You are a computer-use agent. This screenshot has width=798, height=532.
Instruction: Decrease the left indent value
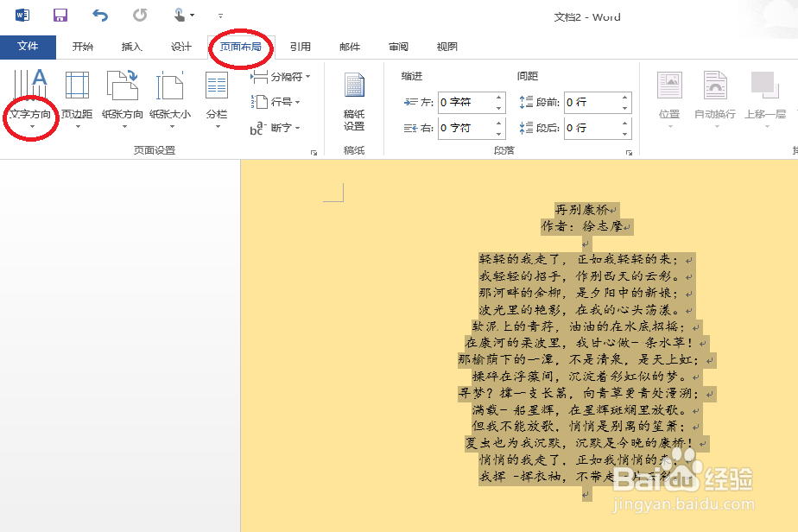coord(499,107)
